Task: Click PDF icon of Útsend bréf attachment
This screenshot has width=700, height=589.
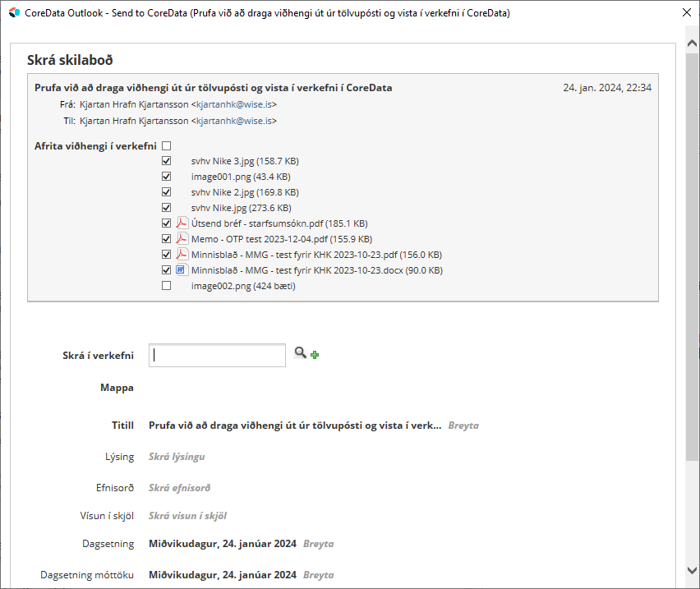Action: tap(182, 223)
